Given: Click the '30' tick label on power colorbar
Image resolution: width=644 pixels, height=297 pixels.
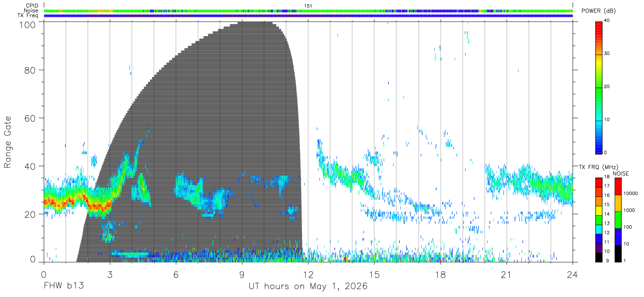Looking at the screenshot, I should pos(607,53).
